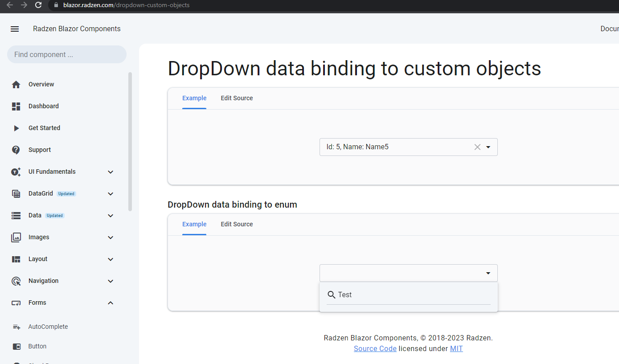Image resolution: width=619 pixels, height=364 pixels.
Task: Expand the DataGrid menu chevron
Action: pyautogui.click(x=111, y=194)
